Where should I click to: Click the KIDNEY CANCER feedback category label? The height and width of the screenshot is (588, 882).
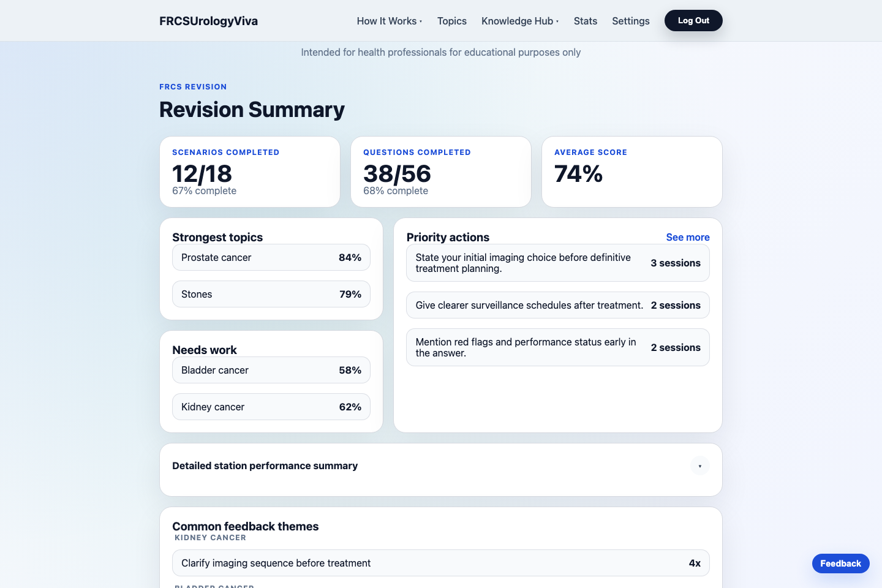tap(210, 538)
